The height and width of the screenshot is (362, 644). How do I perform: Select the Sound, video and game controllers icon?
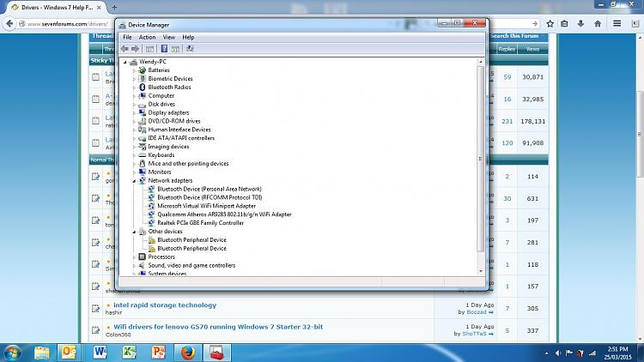tap(142, 265)
